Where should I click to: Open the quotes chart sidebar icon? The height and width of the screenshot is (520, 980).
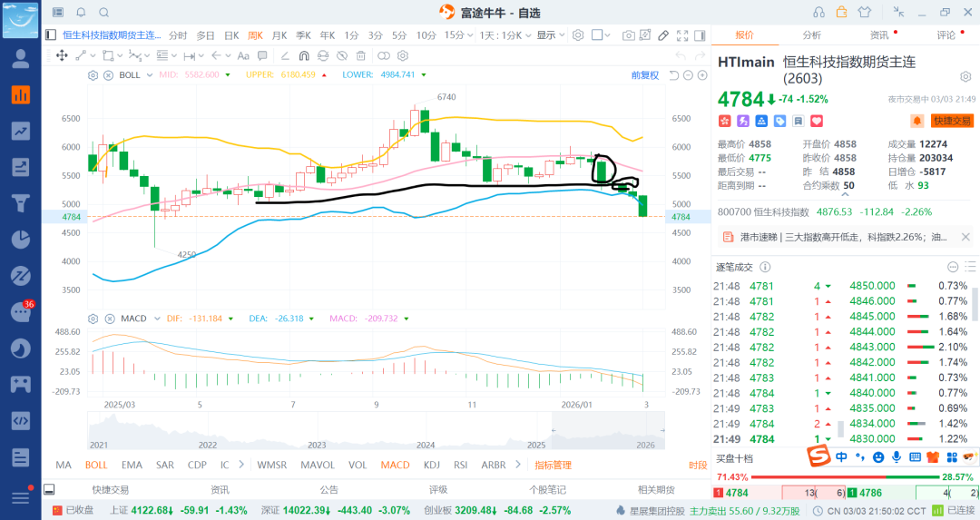click(x=21, y=95)
